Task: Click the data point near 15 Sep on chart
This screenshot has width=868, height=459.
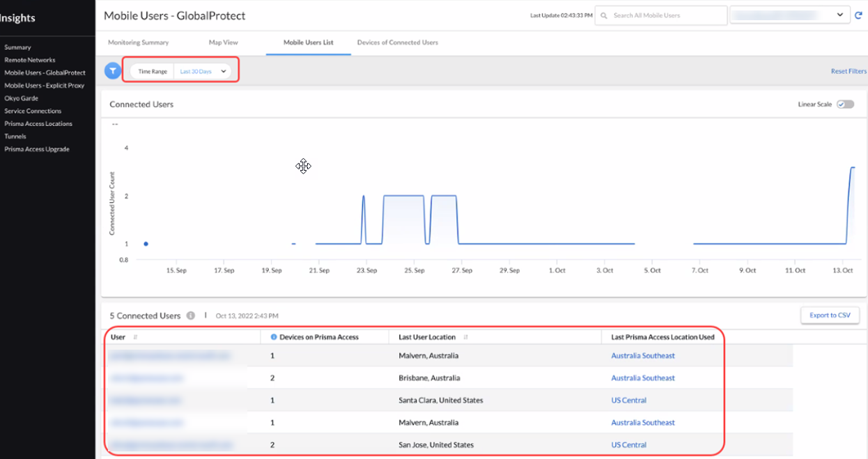Action: pos(146,244)
